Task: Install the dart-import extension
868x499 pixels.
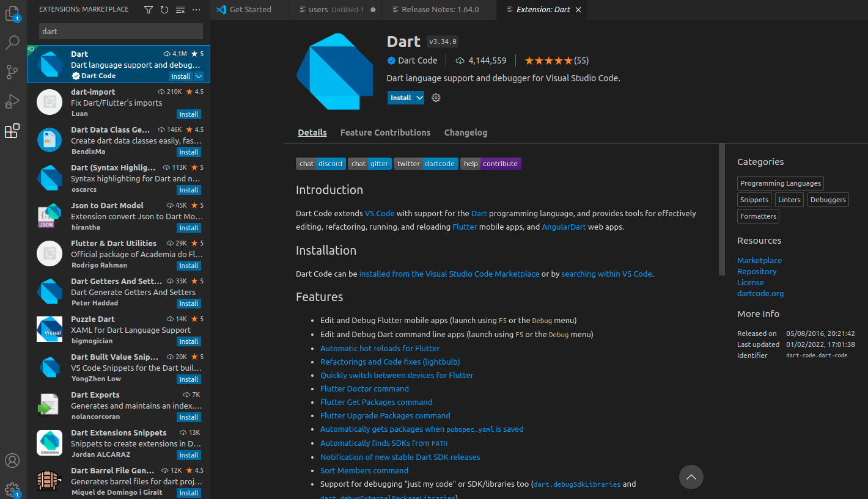Action: [x=189, y=114]
